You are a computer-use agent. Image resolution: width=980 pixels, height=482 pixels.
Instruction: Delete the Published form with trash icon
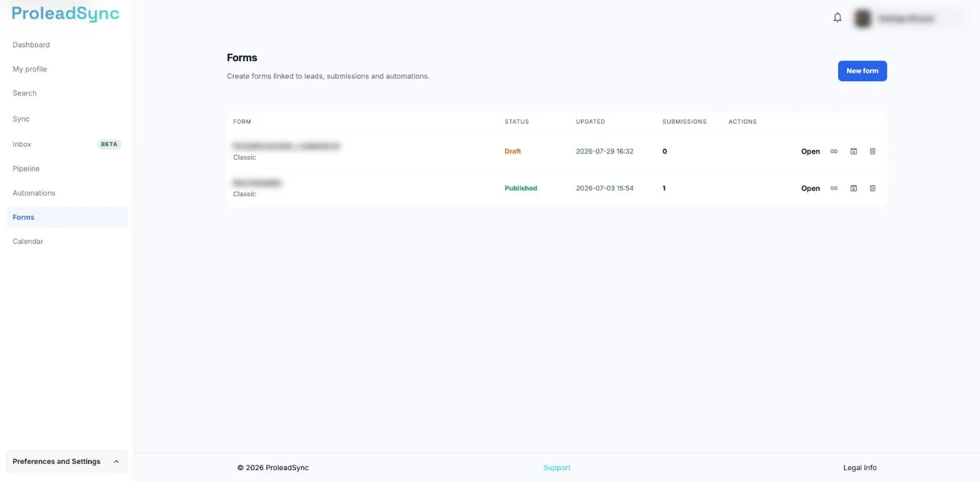point(872,189)
